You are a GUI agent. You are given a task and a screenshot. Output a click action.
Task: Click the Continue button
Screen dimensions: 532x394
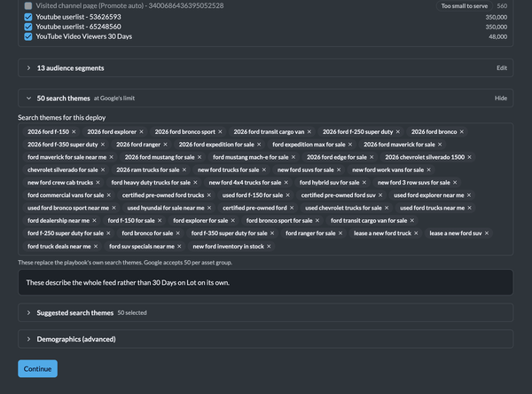(37, 368)
